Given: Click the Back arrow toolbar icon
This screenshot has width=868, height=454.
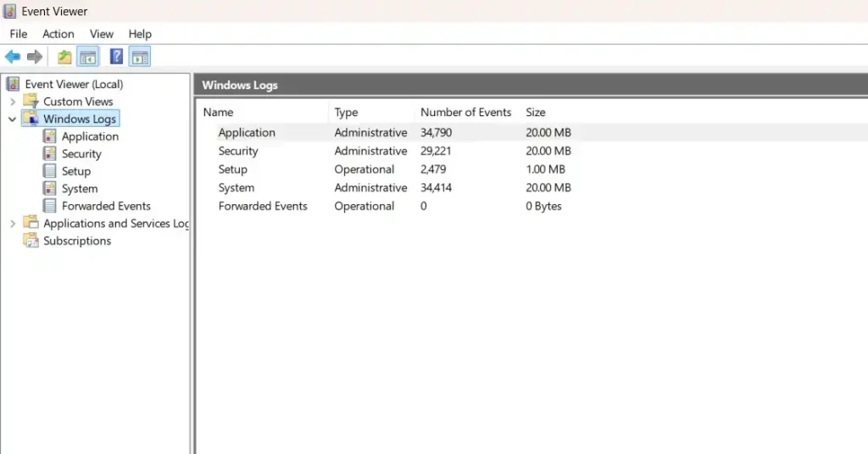Looking at the screenshot, I should (12, 57).
